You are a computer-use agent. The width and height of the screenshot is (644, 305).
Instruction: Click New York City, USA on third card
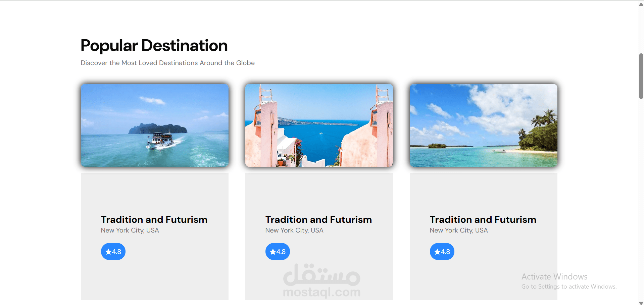click(x=459, y=231)
